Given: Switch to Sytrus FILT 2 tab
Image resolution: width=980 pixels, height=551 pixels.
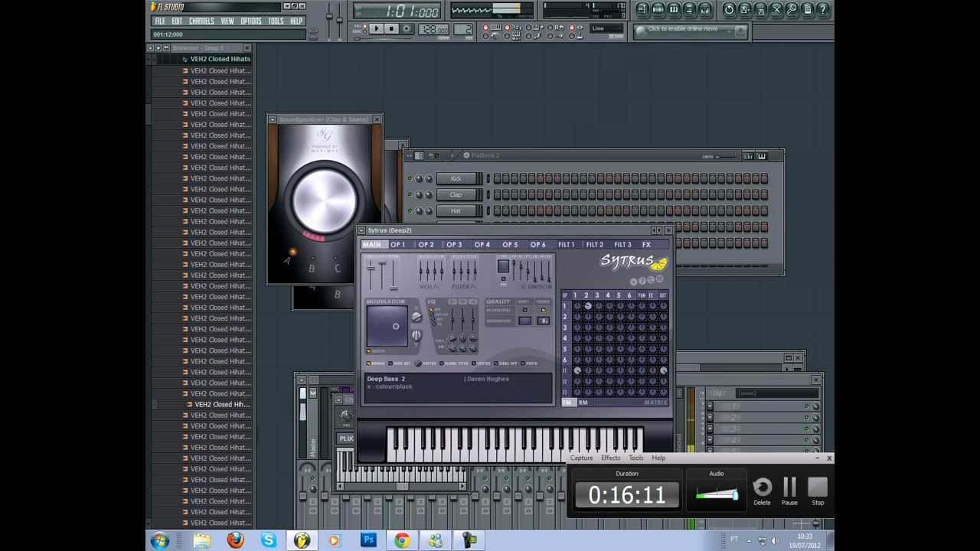Looking at the screenshot, I should click(x=595, y=245).
